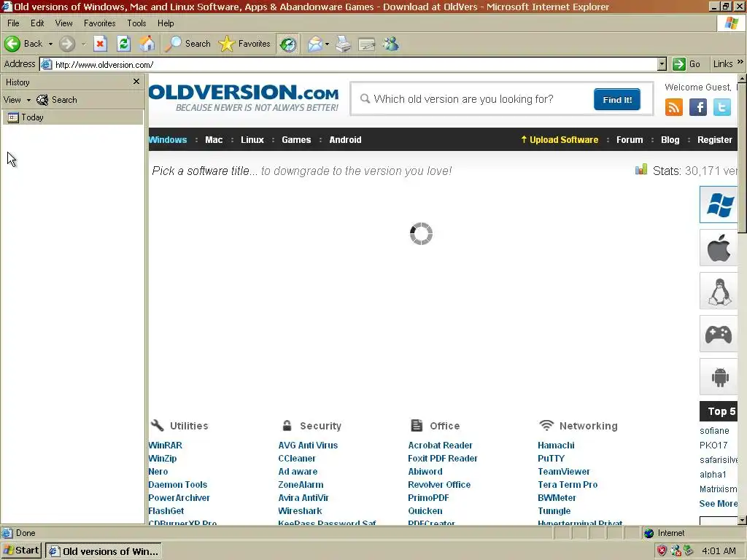Open the RSS feed orange icon

tap(673, 107)
